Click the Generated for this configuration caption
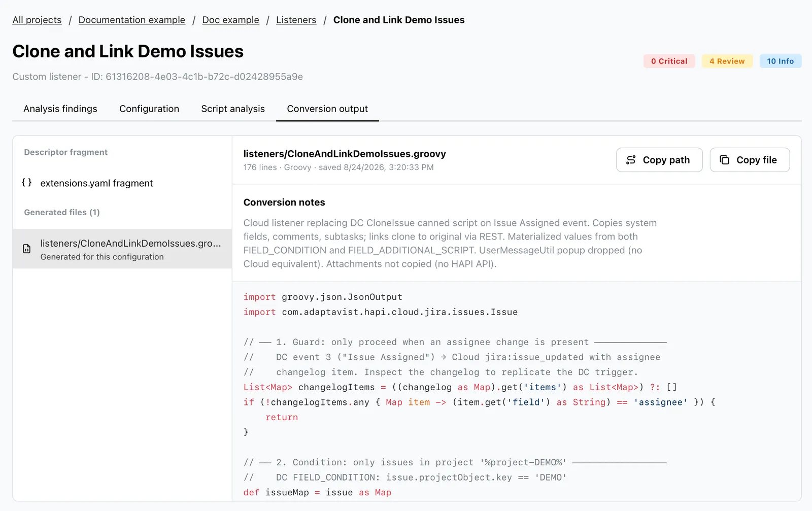This screenshot has height=511, width=812. coord(102,257)
